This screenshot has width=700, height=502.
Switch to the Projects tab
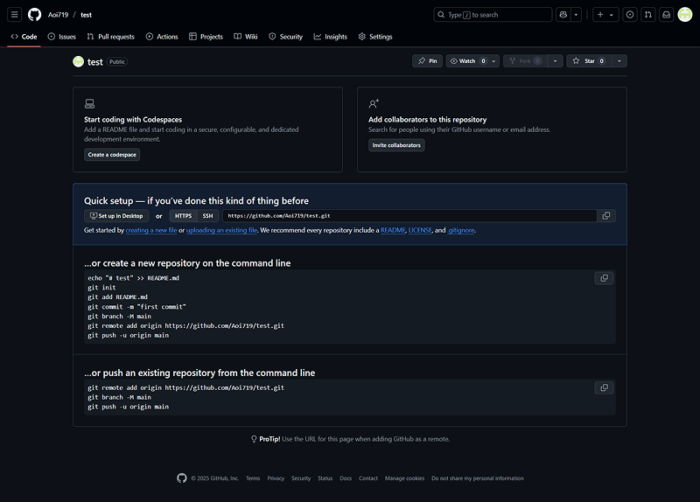coord(206,37)
